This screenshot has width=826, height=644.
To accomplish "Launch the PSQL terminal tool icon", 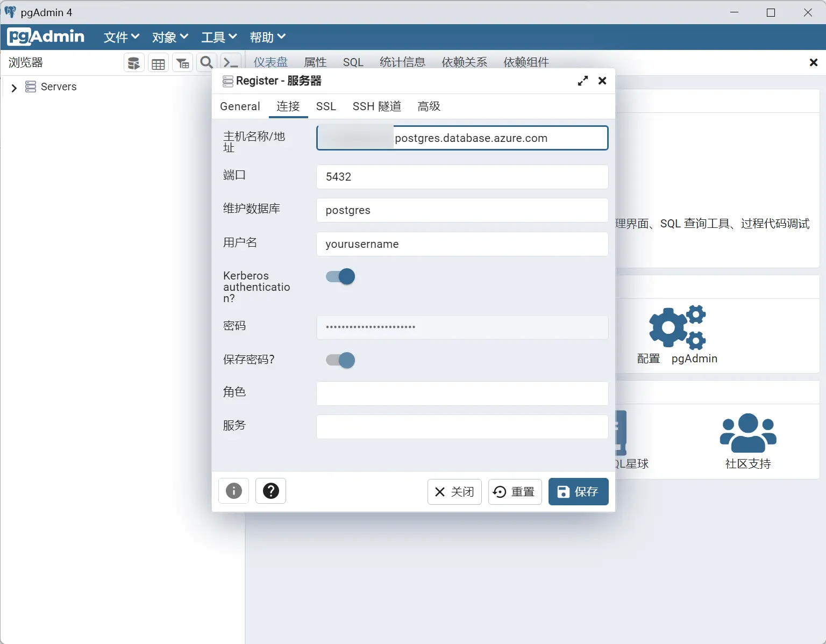I will tap(231, 63).
